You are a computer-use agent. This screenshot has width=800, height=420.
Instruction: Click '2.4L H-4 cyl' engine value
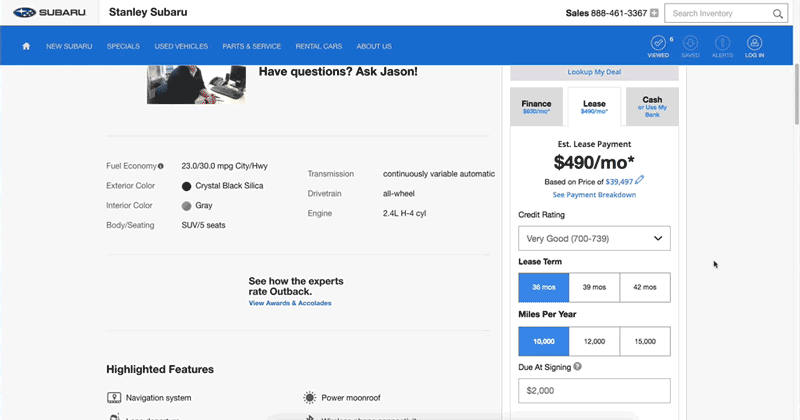tap(404, 213)
